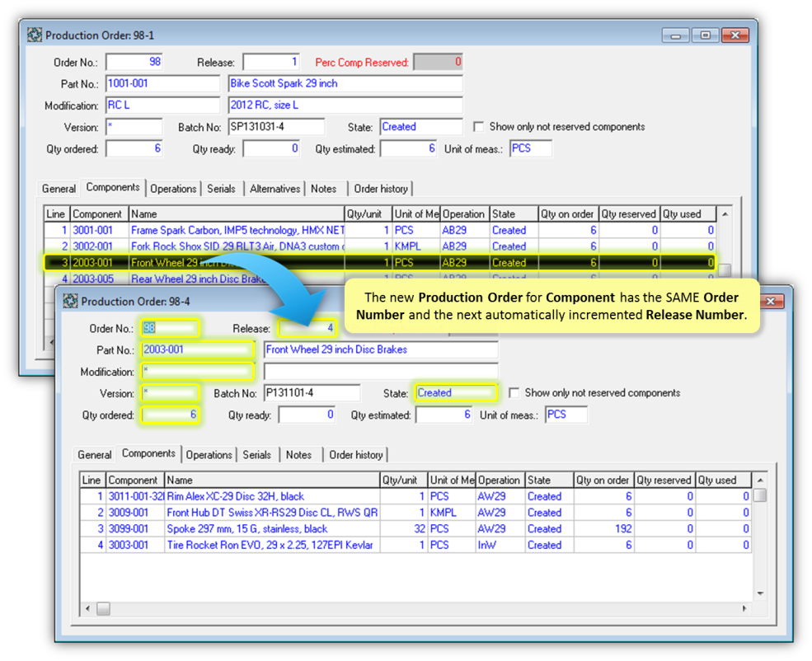Enable Show only not reserved components in order 98-1
This screenshot has width=812, height=661.
478,126
